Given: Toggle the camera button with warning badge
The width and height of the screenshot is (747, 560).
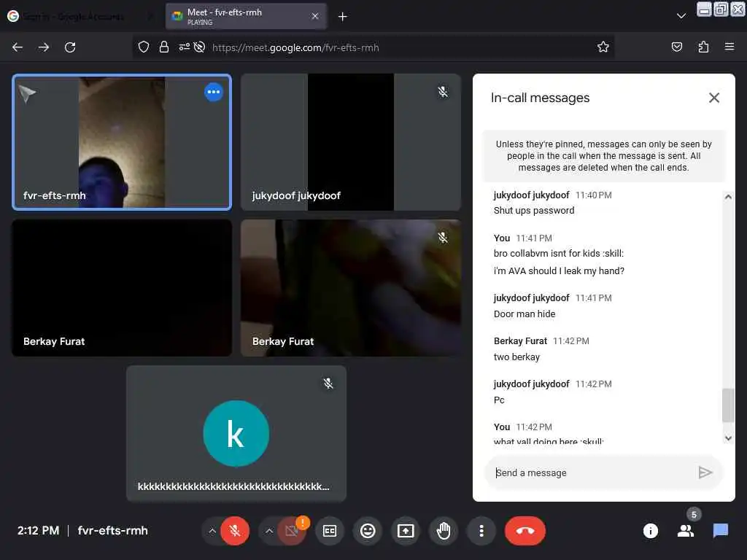Looking at the screenshot, I should [292, 531].
